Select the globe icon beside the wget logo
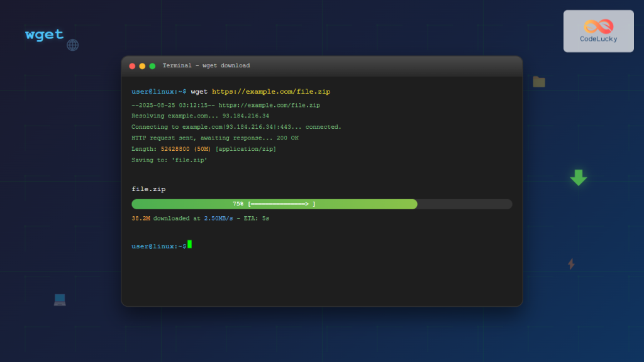The image size is (644, 362). coord(73,45)
